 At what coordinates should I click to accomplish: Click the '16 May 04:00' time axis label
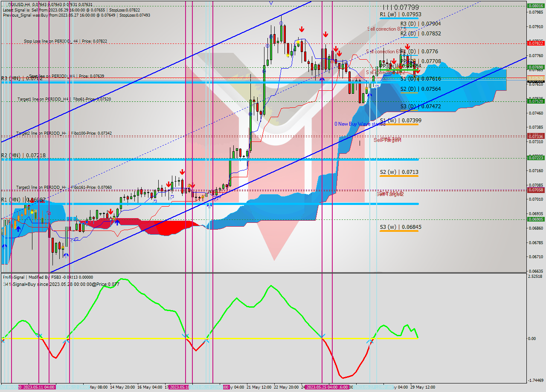149,387
